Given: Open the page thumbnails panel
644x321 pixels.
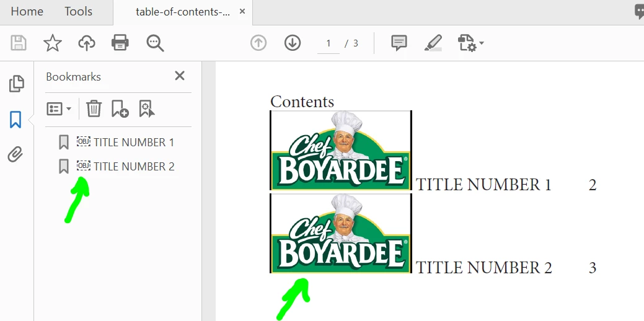Looking at the screenshot, I should [x=17, y=84].
